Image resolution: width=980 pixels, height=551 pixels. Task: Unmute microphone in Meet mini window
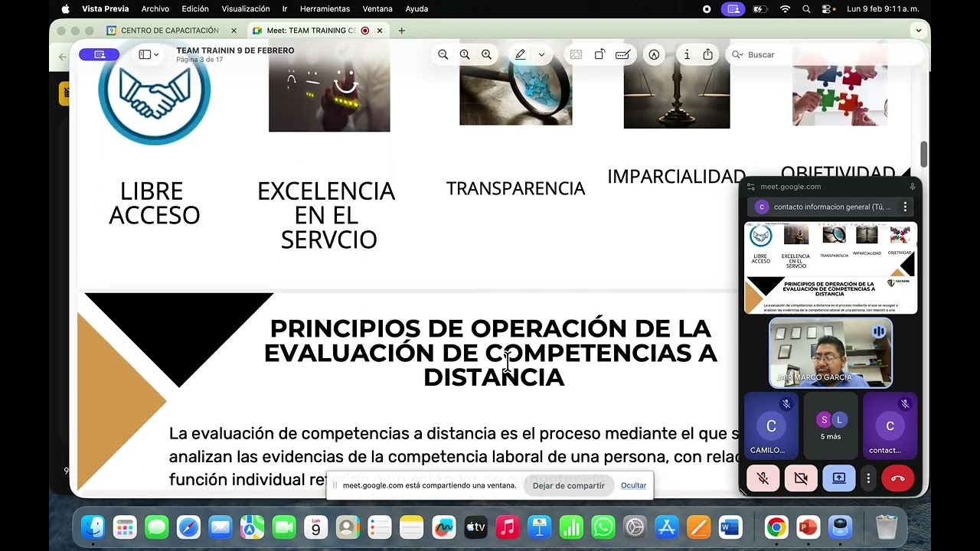pos(763,478)
